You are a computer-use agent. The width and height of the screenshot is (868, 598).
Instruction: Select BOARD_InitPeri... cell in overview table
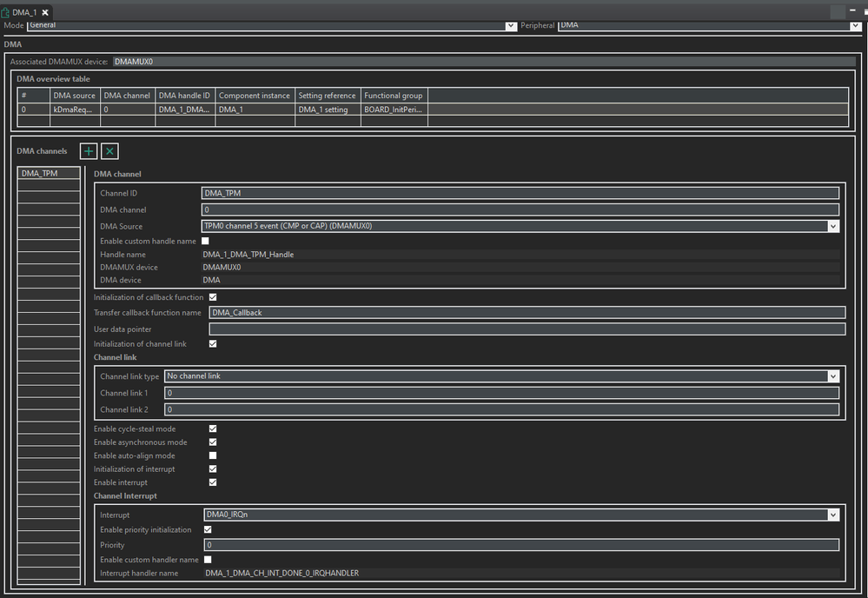pyautogui.click(x=394, y=110)
